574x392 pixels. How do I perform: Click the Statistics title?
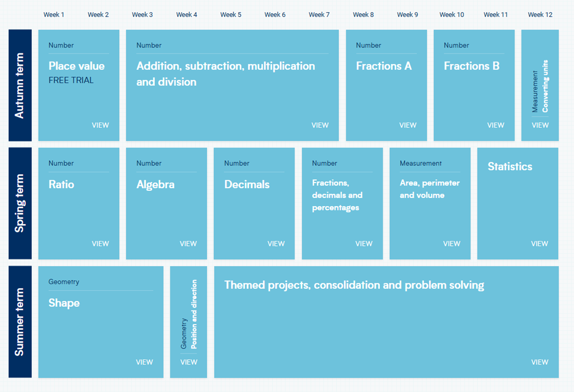(x=510, y=166)
